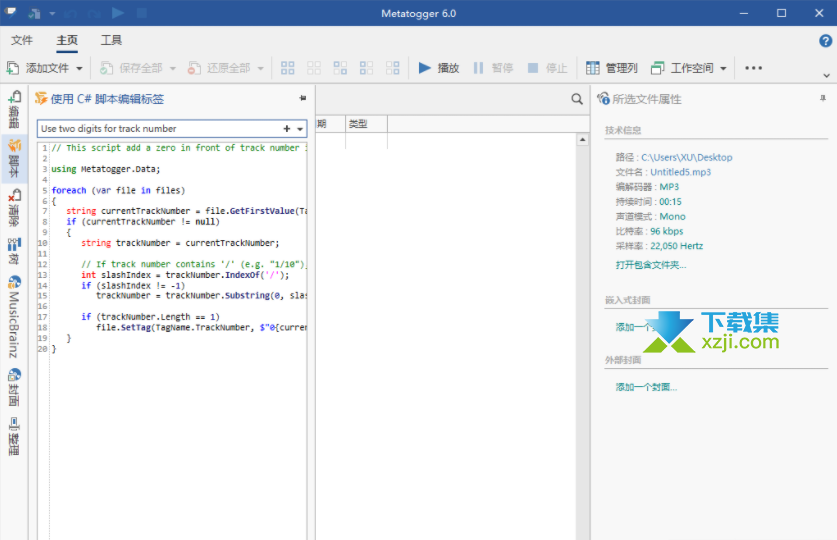Open the title bar quick-access dropdown arrow
Viewport: 837px width, 540px height.
tap(52, 13)
